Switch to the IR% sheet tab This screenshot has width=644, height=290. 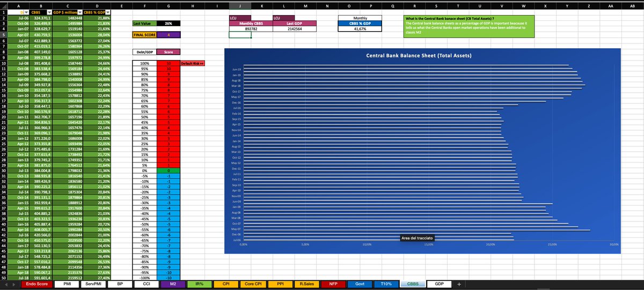(199, 284)
